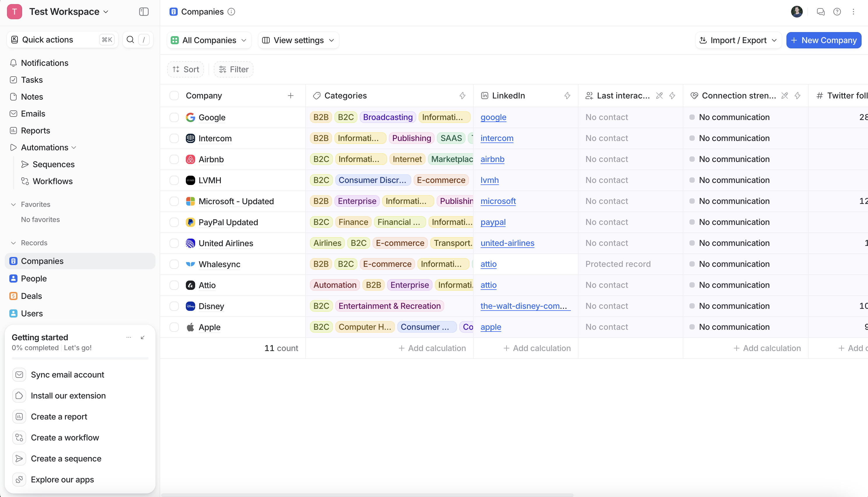868x497 pixels.
Task: Go to Reports in the sidebar
Action: [x=35, y=131]
